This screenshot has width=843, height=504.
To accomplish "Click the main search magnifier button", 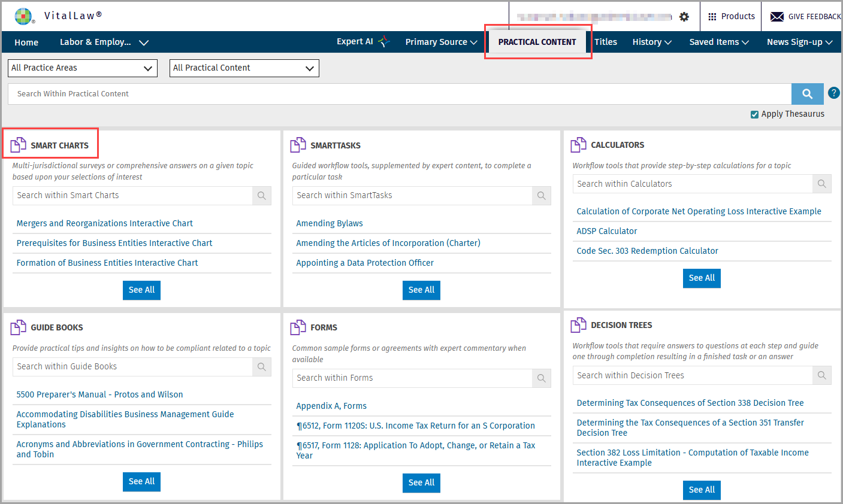I will click(808, 94).
